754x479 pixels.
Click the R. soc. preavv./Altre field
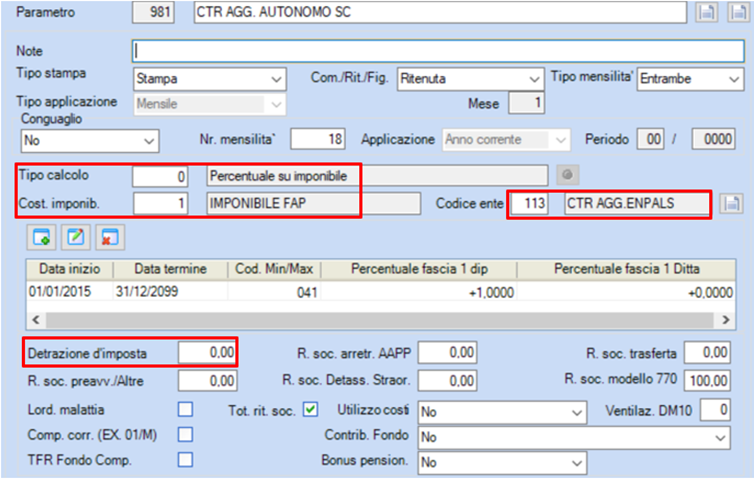[x=207, y=381]
